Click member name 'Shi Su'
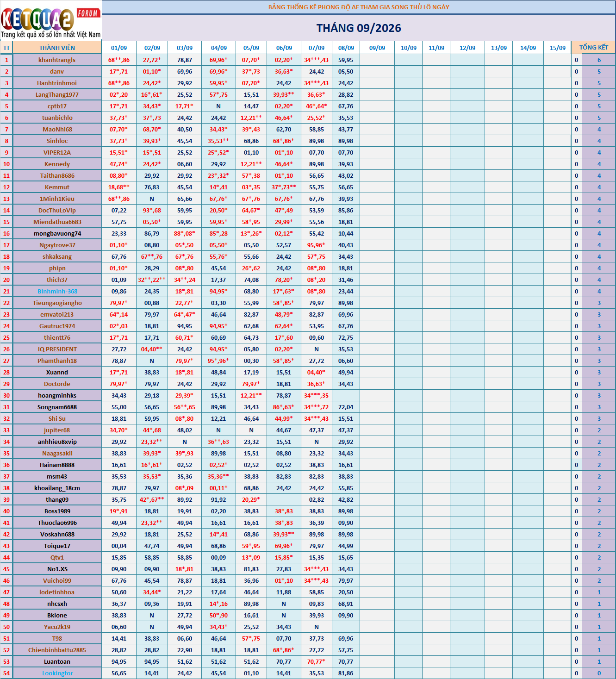The width and height of the screenshot is (616, 679). 57,419
